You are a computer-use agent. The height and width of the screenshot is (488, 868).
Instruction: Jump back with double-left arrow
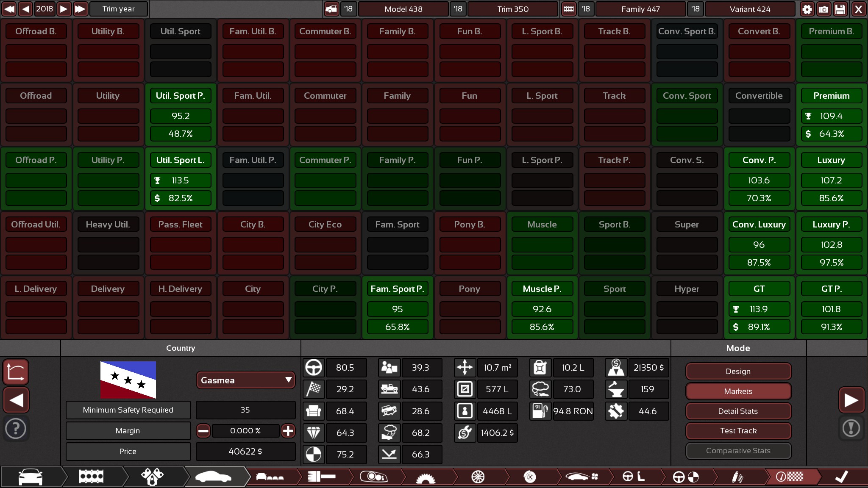coord(9,9)
